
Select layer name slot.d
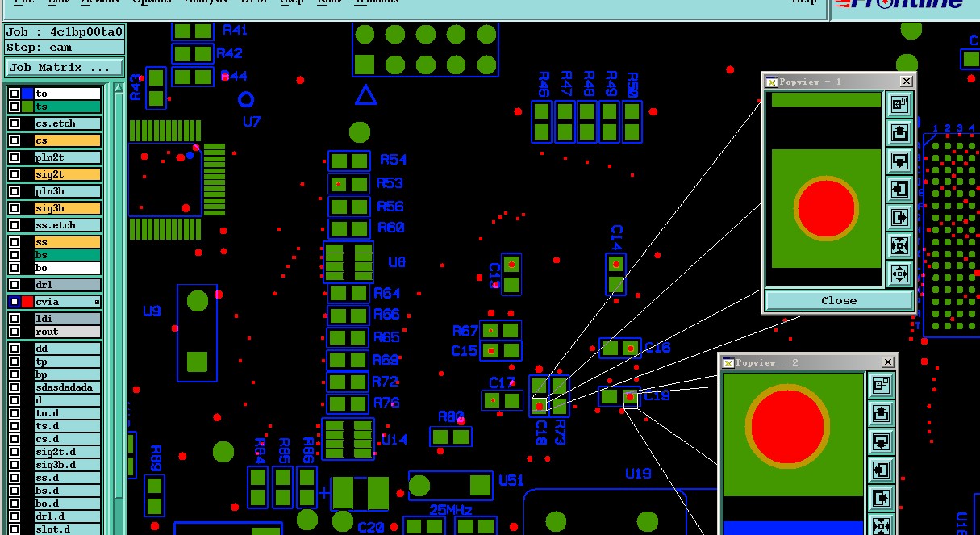pyautogui.click(x=68, y=529)
